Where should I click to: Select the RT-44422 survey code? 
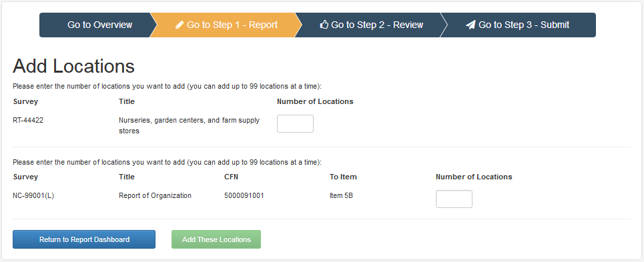[x=28, y=121]
